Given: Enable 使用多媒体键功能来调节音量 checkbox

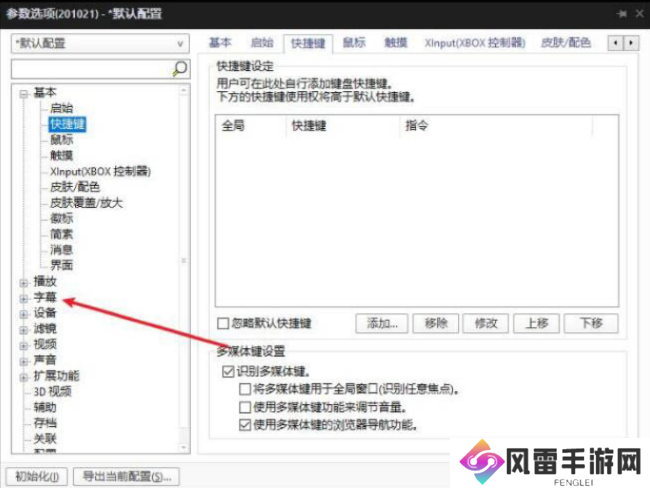Looking at the screenshot, I should tap(245, 407).
